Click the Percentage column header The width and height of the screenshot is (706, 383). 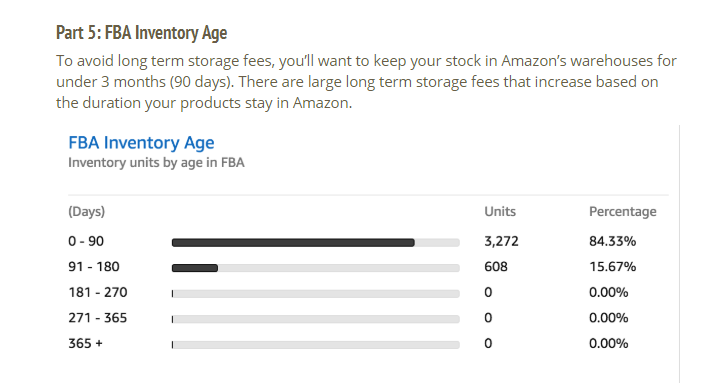623,212
